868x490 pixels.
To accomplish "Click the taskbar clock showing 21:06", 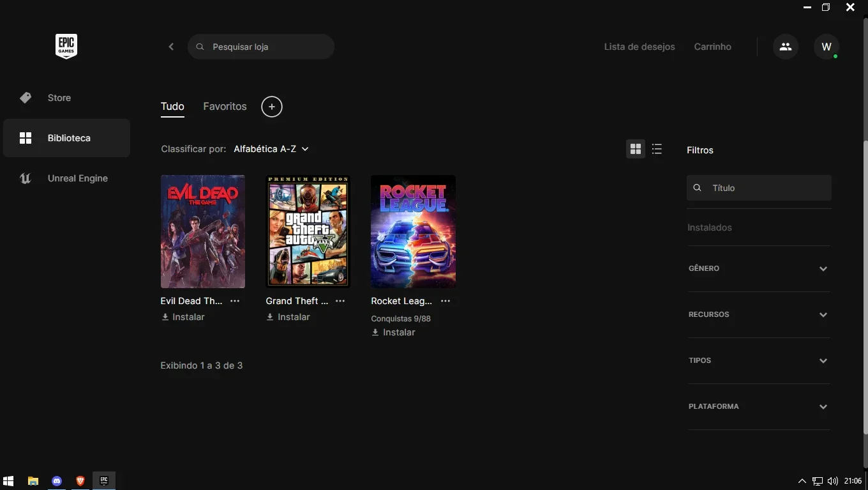I will (853, 481).
